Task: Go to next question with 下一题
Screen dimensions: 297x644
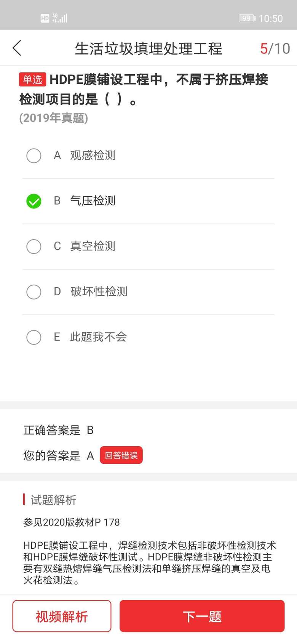Action: 202,616
